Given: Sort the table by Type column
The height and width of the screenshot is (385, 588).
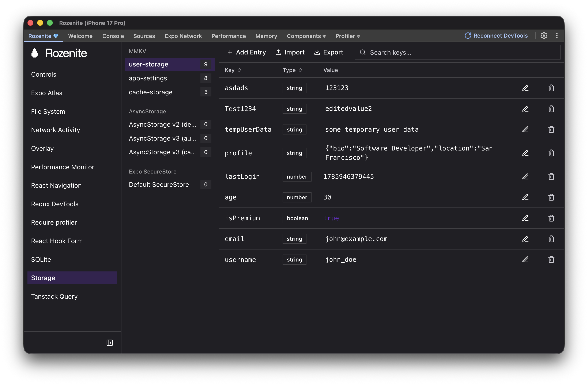Looking at the screenshot, I should [292, 70].
